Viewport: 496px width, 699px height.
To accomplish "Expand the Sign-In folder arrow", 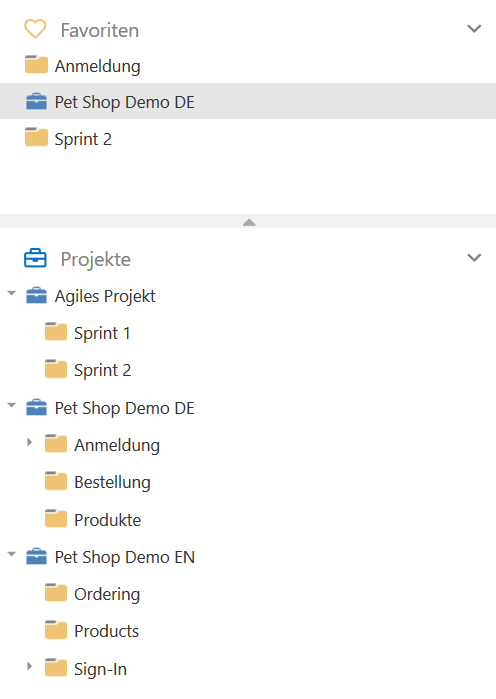I will (29, 666).
